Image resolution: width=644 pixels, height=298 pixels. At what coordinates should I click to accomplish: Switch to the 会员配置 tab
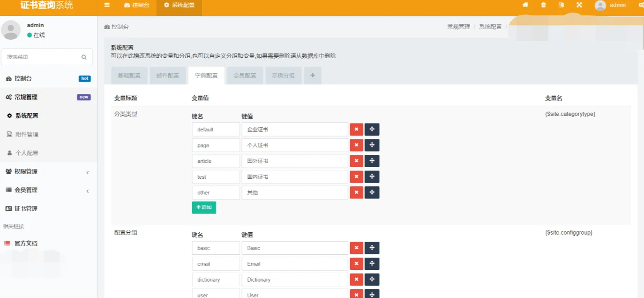click(245, 76)
